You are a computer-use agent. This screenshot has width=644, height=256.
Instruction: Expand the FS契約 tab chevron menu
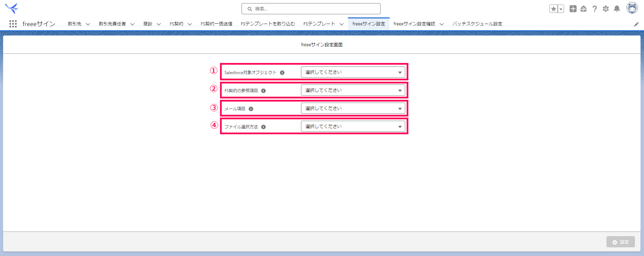click(190, 24)
